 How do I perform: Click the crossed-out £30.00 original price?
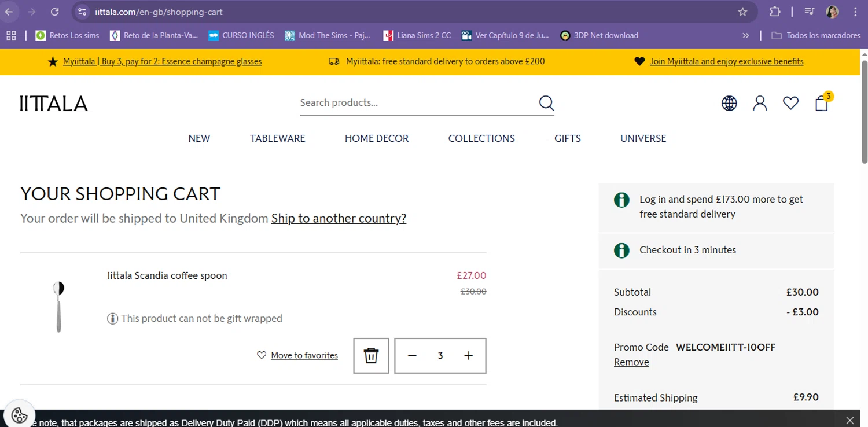pos(473,292)
